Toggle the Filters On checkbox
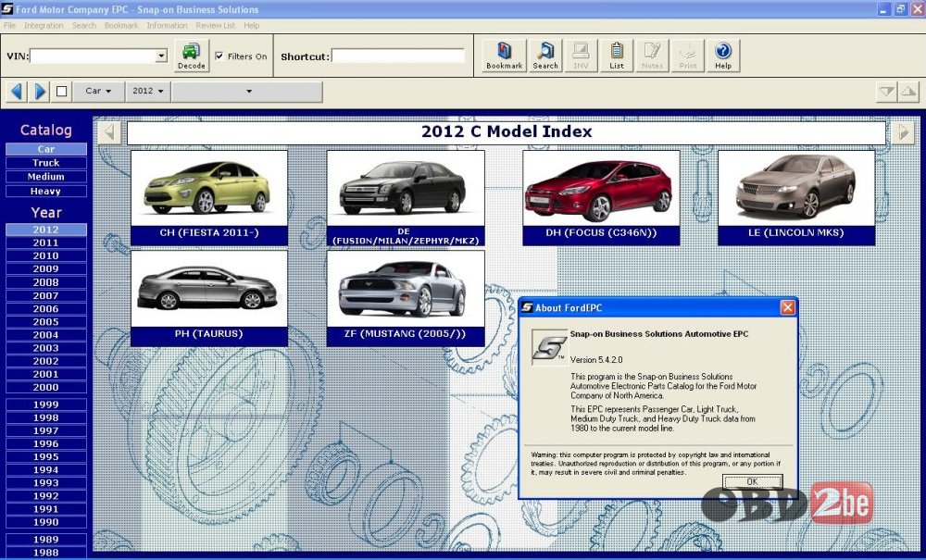Viewport: 926px width, 560px height. coord(219,56)
